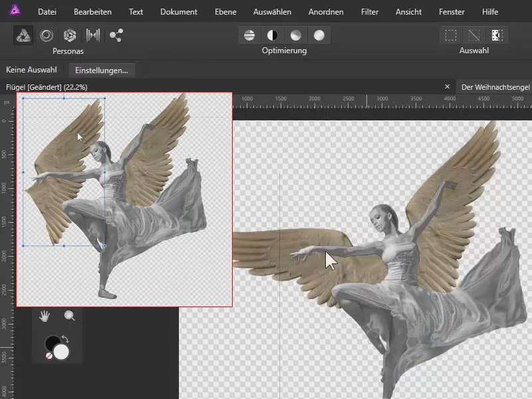Open the Datei menu

click(x=47, y=12)
